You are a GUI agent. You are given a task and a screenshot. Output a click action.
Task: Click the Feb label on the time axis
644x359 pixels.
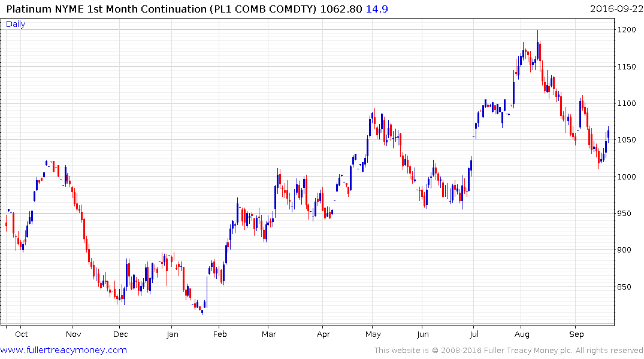click(x=220, y=334)
